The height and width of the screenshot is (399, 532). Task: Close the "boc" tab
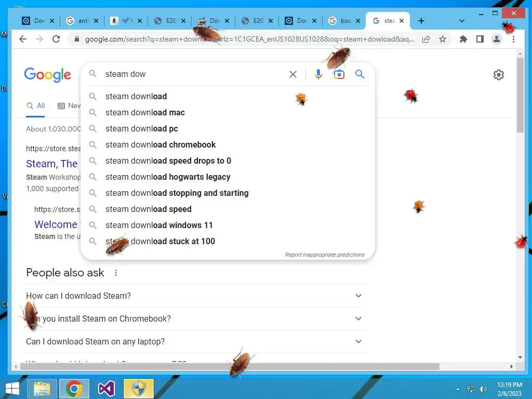358,21
